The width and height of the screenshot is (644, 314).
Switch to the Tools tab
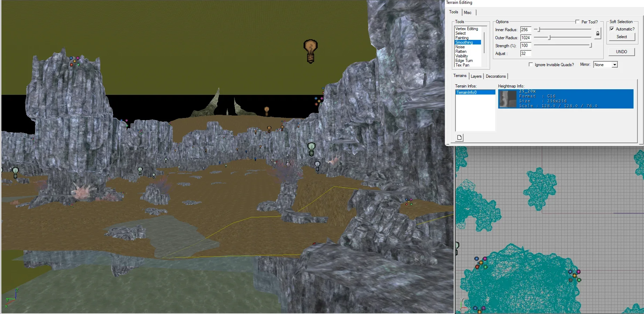coord(454,12)
